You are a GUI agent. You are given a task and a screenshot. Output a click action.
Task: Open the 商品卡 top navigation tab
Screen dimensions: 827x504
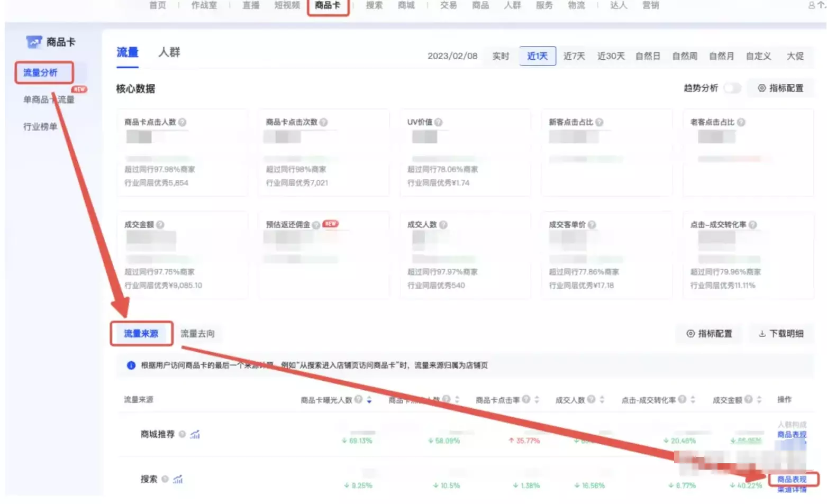(x=328, y=5)
